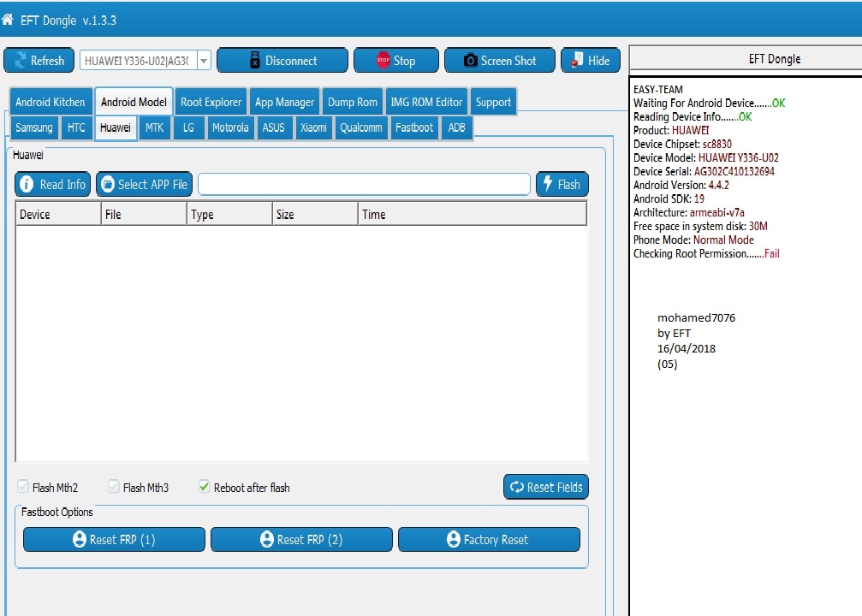Click the Device column header
The width and height of the screenshot is (862, 616).
point(58,214)
